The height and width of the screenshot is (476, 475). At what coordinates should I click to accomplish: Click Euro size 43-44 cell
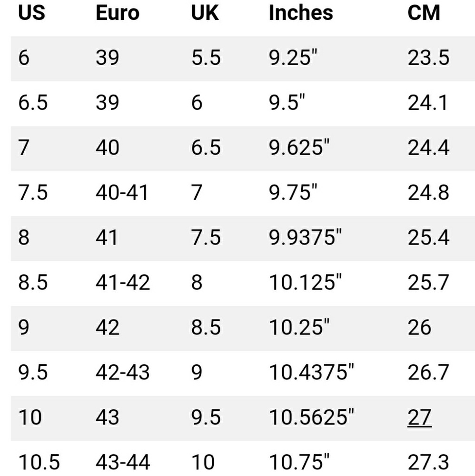pos(123,462)
